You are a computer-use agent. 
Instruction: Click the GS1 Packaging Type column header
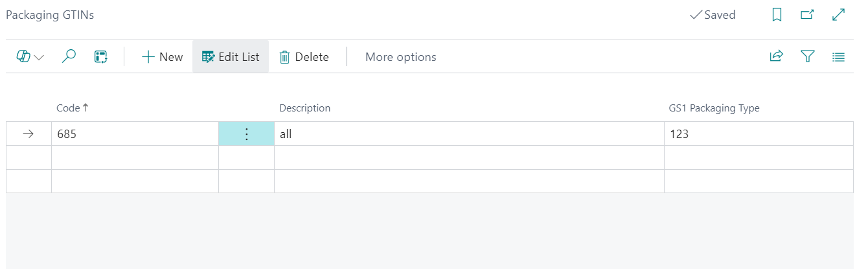pyautogui.click(x=714, y=108)
